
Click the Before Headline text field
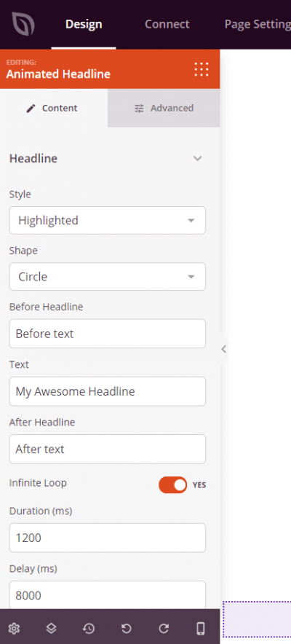[x=108, y=334]
